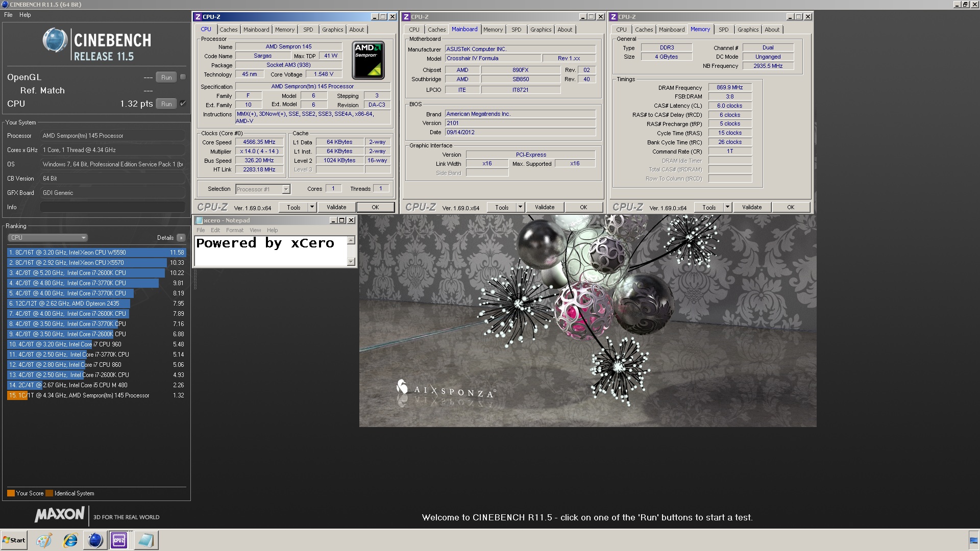Click the Windows Start button
The width and height of the screenshot is (980, 551).
(x=14, y=540)
